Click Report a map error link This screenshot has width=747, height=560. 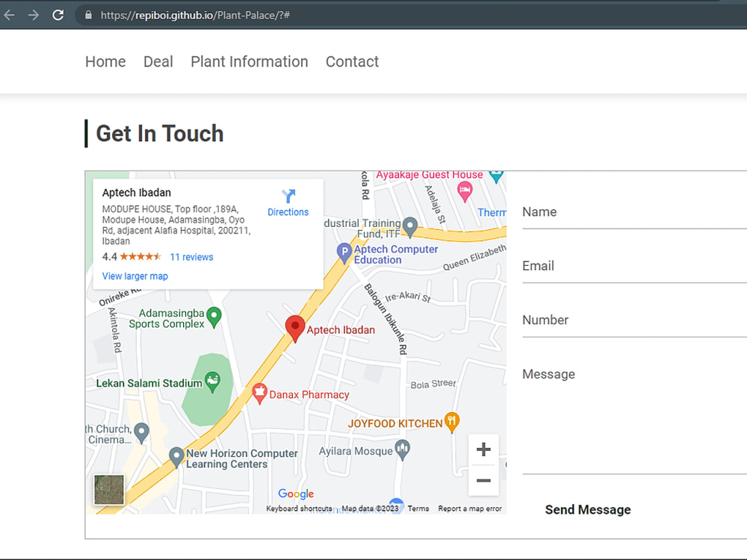pyautogui.click(x=470, y=508)
